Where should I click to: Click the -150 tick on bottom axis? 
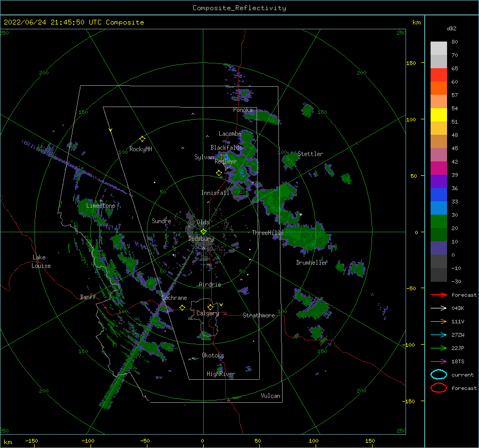click(31, 441)
